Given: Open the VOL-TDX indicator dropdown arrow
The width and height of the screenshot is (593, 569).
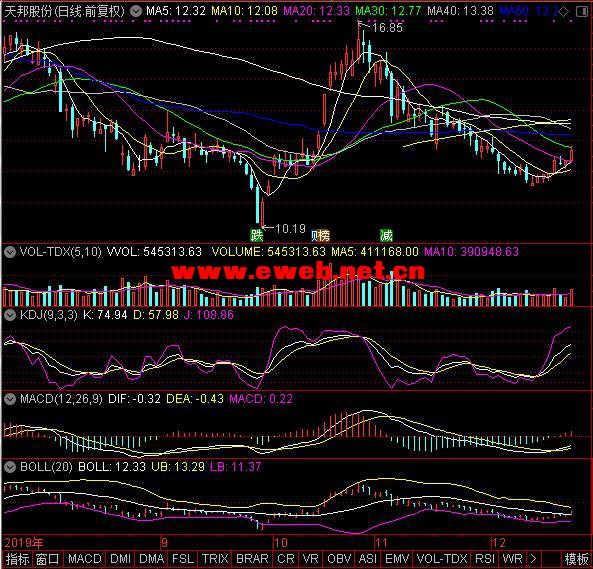Looking at the screenshot, I should (x=10, y=251).
